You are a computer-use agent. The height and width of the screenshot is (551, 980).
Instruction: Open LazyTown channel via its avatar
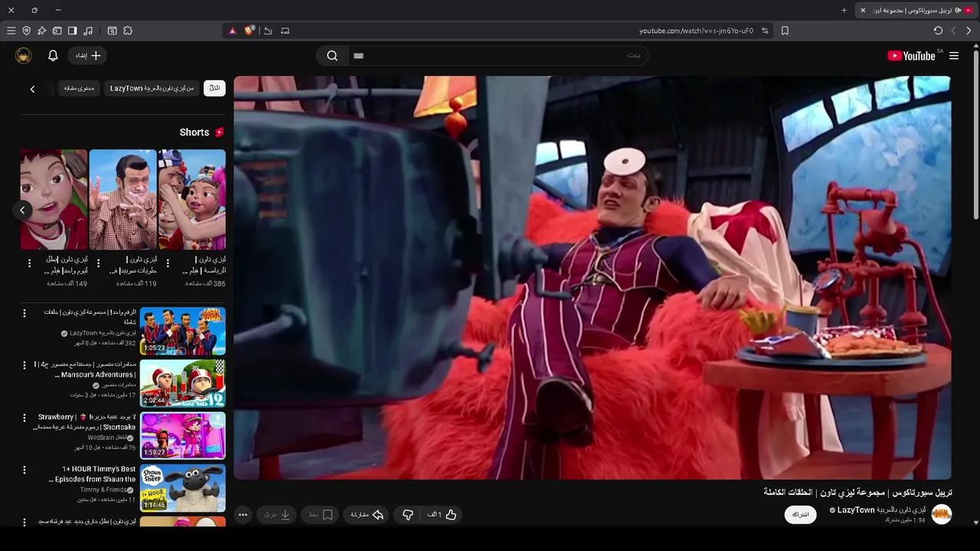click(942, 514)
